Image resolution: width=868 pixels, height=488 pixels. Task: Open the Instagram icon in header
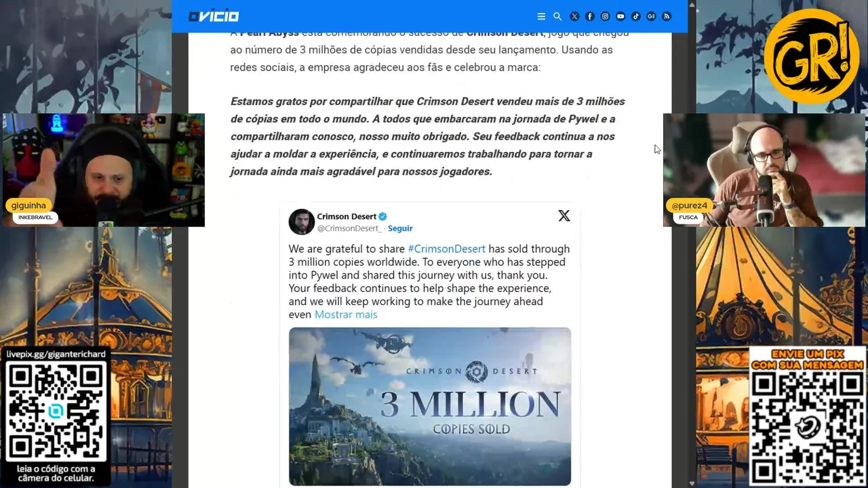[605, 16]
